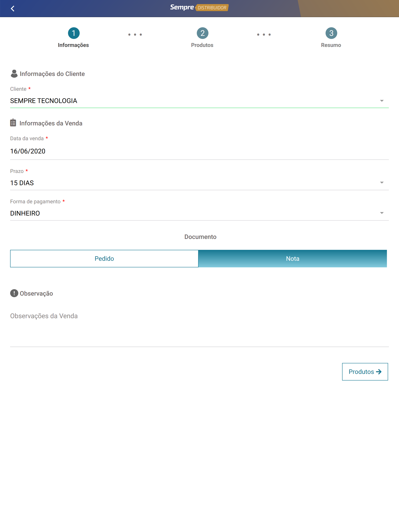Jump to step 3 Resumo circle
Screen dimensions: 399x532
[x=331, y=33]
